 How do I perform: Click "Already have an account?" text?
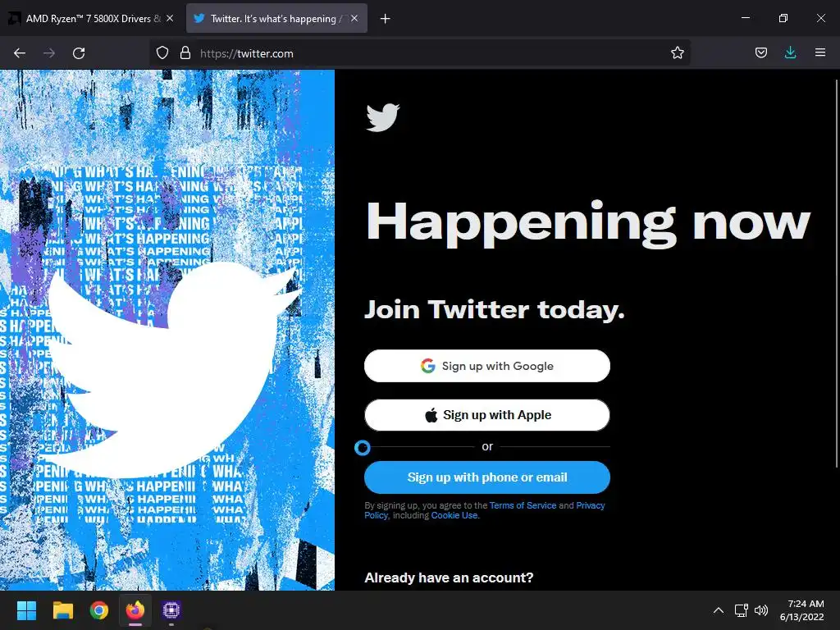pyautogui.click(x=449, y=577)
